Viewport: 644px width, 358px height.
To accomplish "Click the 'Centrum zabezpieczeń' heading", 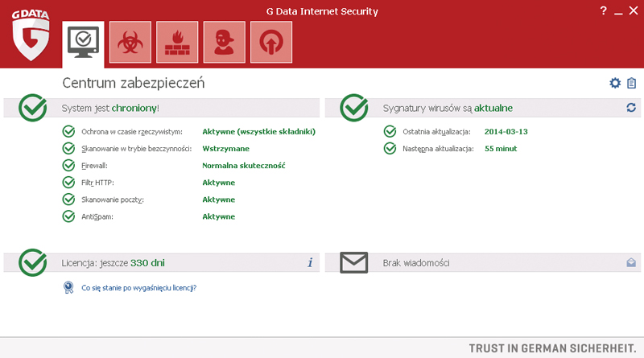I will [x=134, y=83].
